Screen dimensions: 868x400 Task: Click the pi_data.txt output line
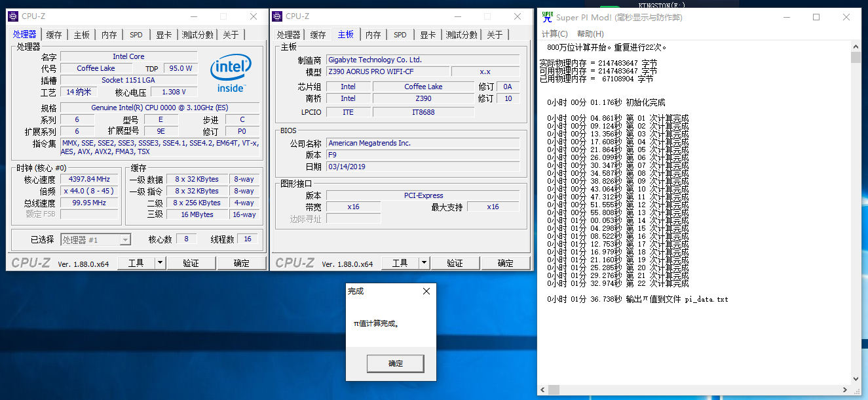[x=637, y=299]
